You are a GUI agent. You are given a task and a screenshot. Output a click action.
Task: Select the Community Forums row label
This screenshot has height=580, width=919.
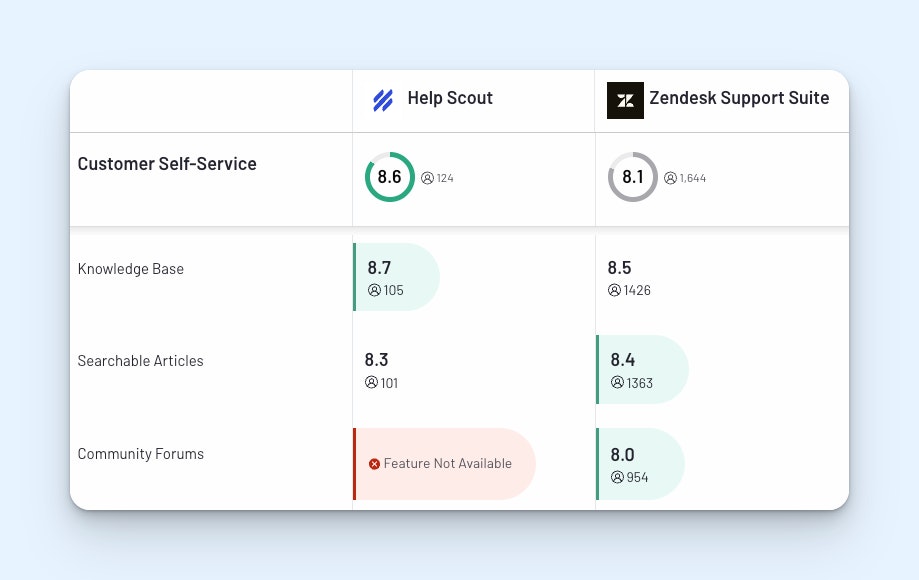pos(140,454)
